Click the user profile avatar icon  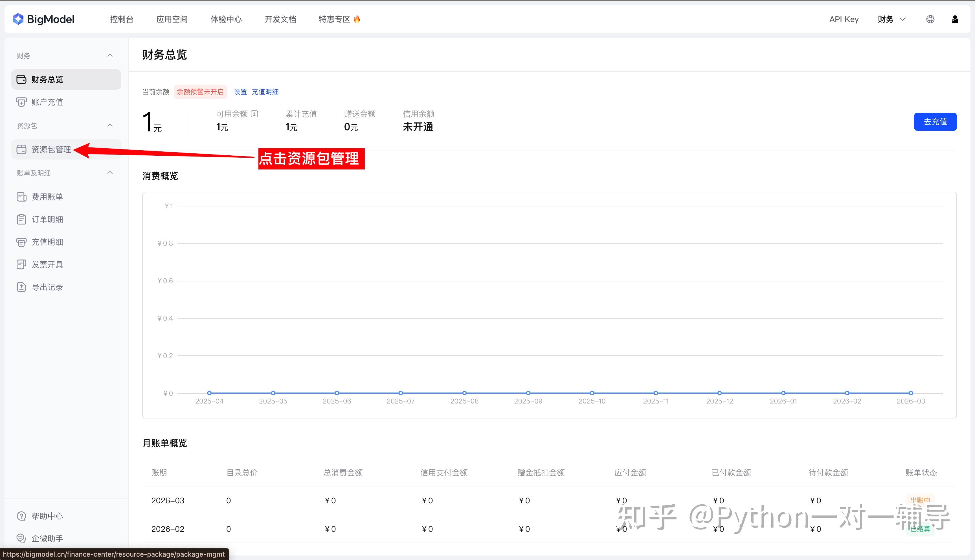955,19
